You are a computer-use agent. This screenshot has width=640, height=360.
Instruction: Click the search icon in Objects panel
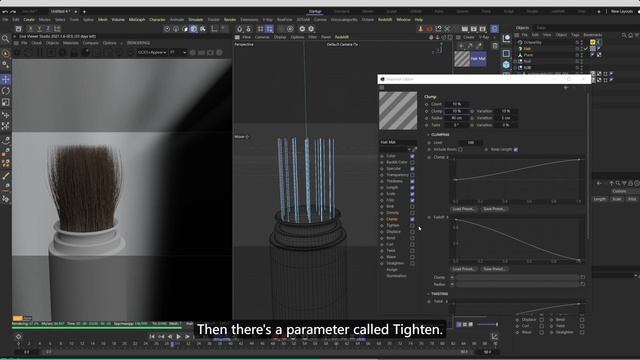coord(624,35)
